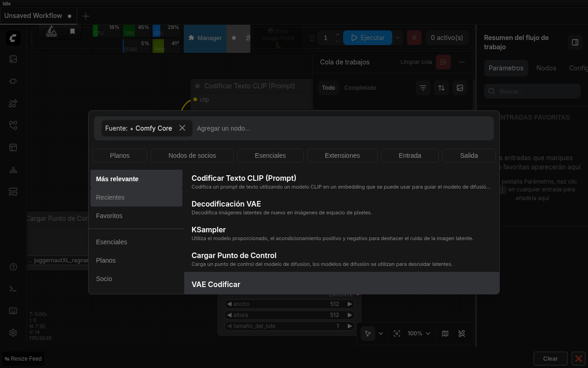Click the bookmark icon in top toolbar
The width and height of the screenshot is (588, 368).
pyautogui.click(x=73, y=31)
